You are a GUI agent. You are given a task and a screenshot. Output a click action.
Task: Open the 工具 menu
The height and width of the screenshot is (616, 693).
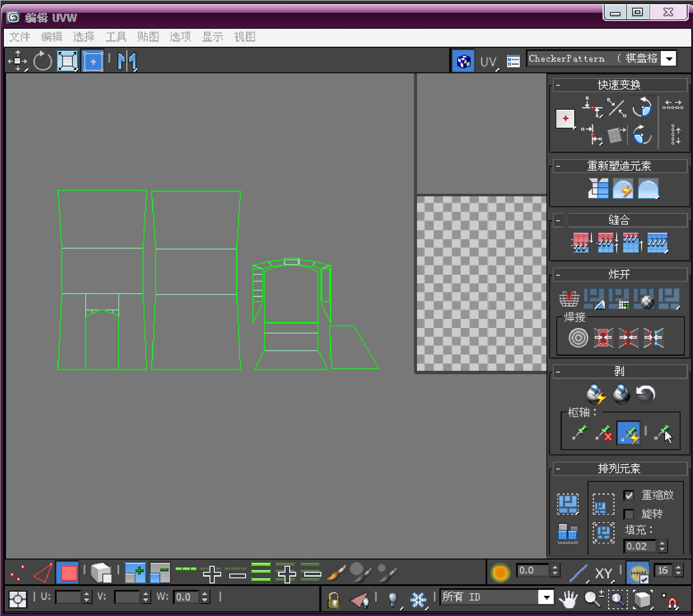tap(116, 37)
